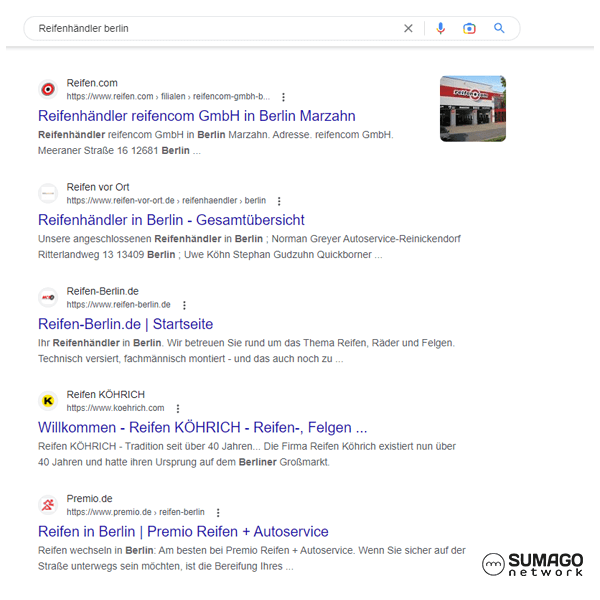Click the reifen-vor-ort.de URL breadcrumb
The width and height of the screenshot is (600, 600).
[x=166, y=201]
